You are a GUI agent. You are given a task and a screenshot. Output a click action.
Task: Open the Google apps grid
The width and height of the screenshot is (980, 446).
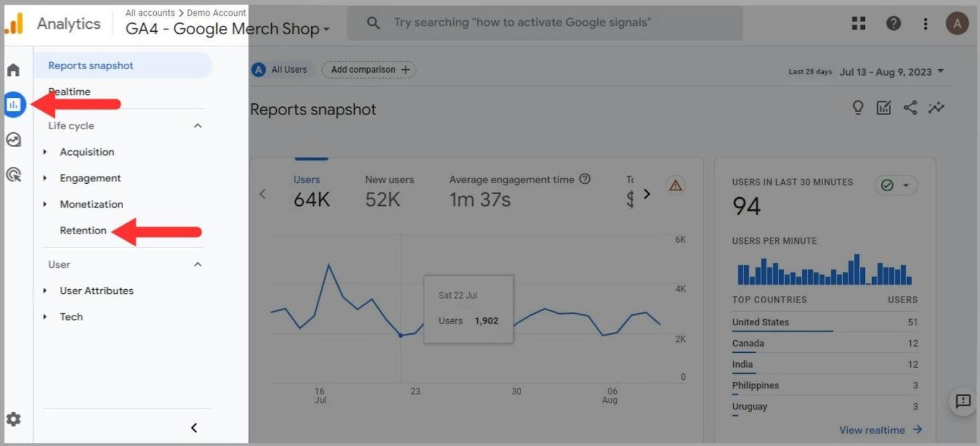coord(859,23)
